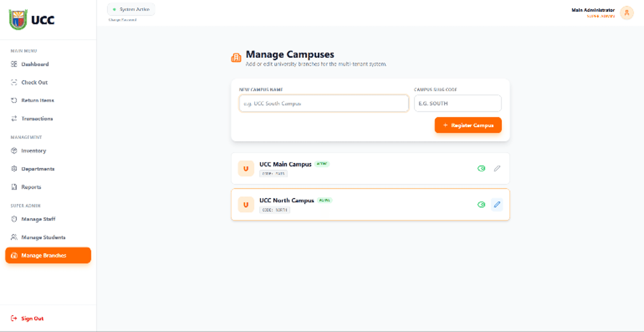Image resolution: width=644 pixels, height=332 pixels.
Task: Open the Reports page
Action: click(48, 187)
